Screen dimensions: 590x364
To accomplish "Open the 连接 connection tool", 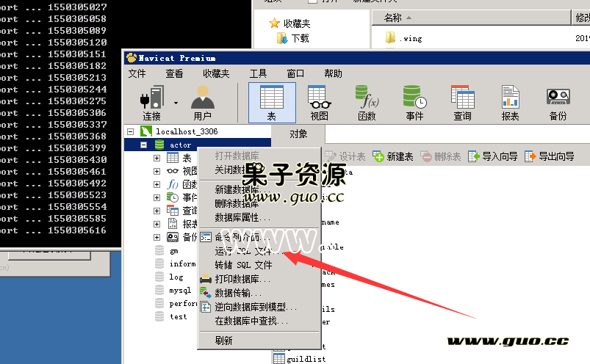I will [152, 103].
